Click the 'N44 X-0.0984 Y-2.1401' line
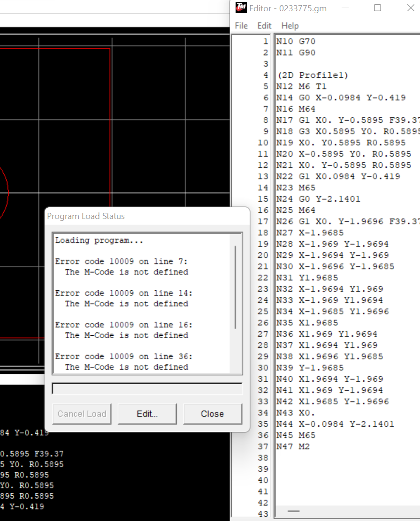 (336, 424)
